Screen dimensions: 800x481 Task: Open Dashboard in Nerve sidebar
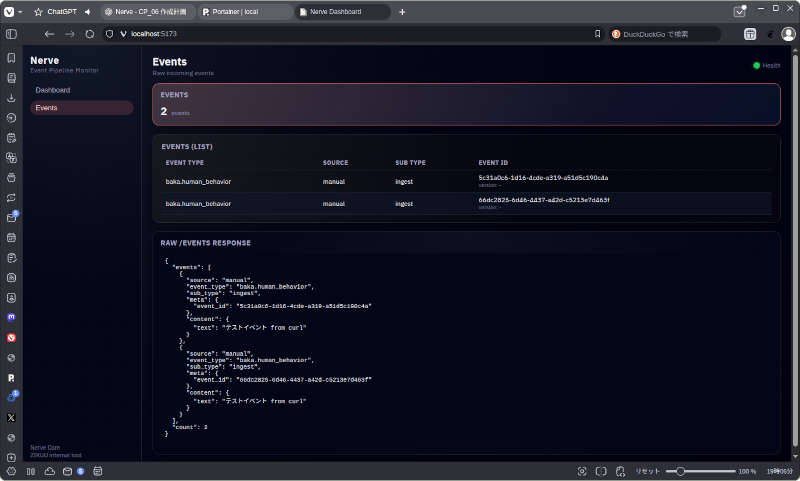click(53, 90)
